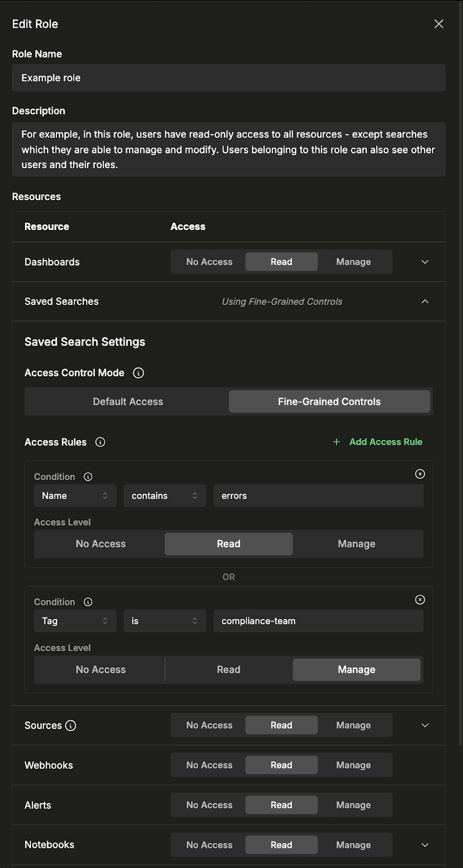The width and height of the screenshot is (463, 868).
Task: Select Fine-Grained Controls mode
Action: tap(329, 402)
